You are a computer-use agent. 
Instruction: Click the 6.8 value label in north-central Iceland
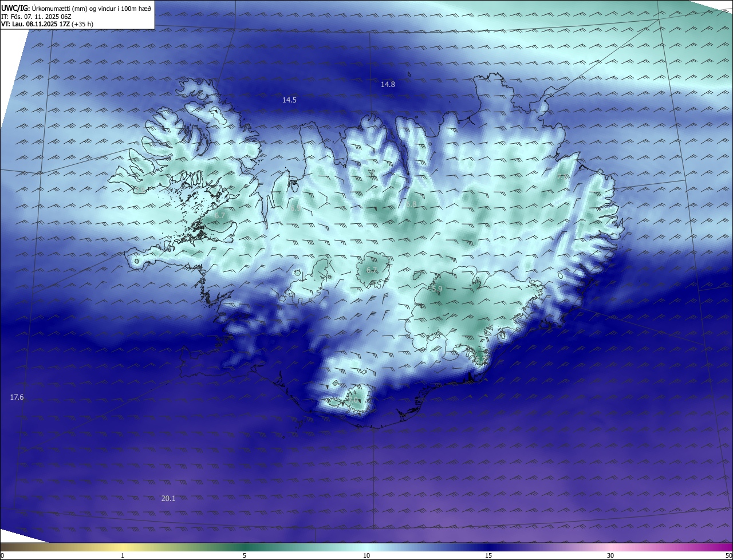pyautogui.click(x=412, y=204)
